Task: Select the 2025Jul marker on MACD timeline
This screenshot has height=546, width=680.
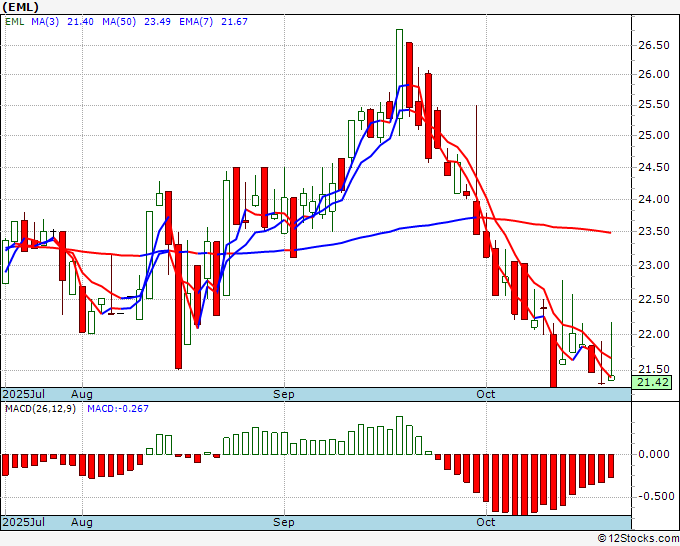Action: pos(24,522)
